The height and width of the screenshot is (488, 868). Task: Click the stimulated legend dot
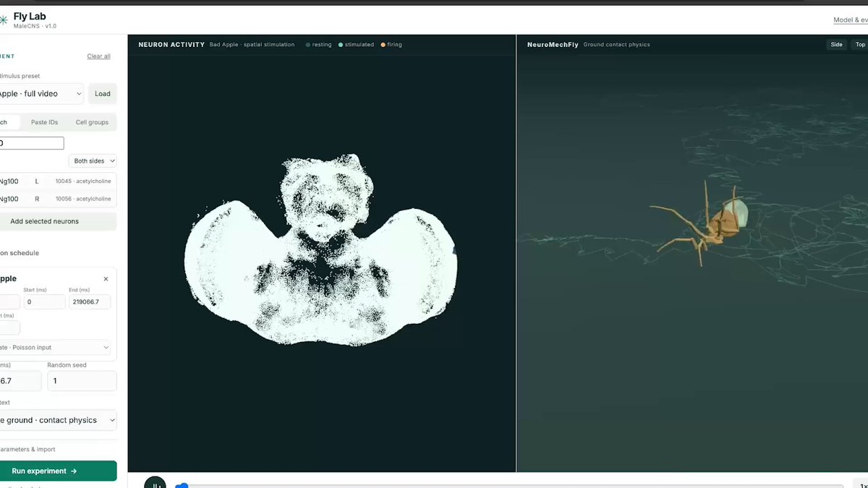click(341, 45)
